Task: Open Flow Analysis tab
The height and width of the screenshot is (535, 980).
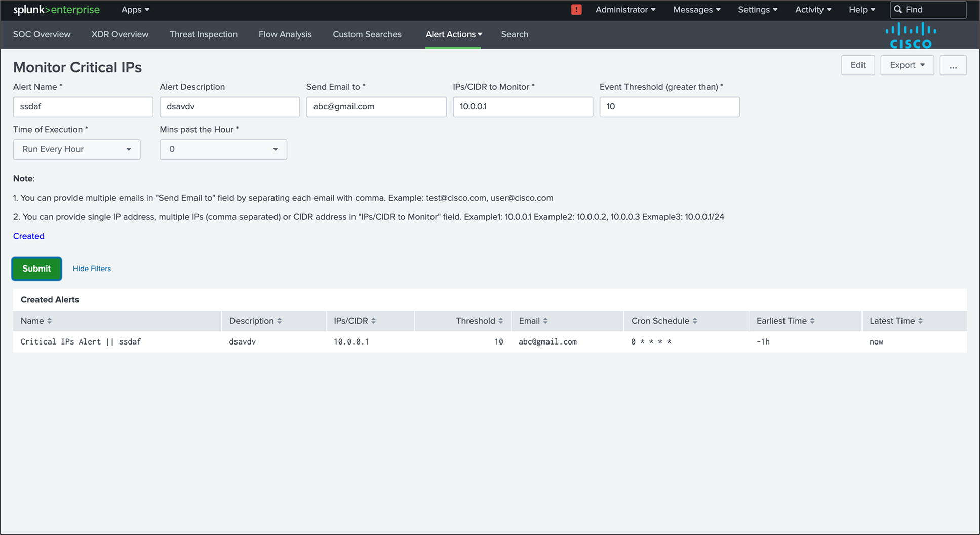Action: (x=285, y=34)
